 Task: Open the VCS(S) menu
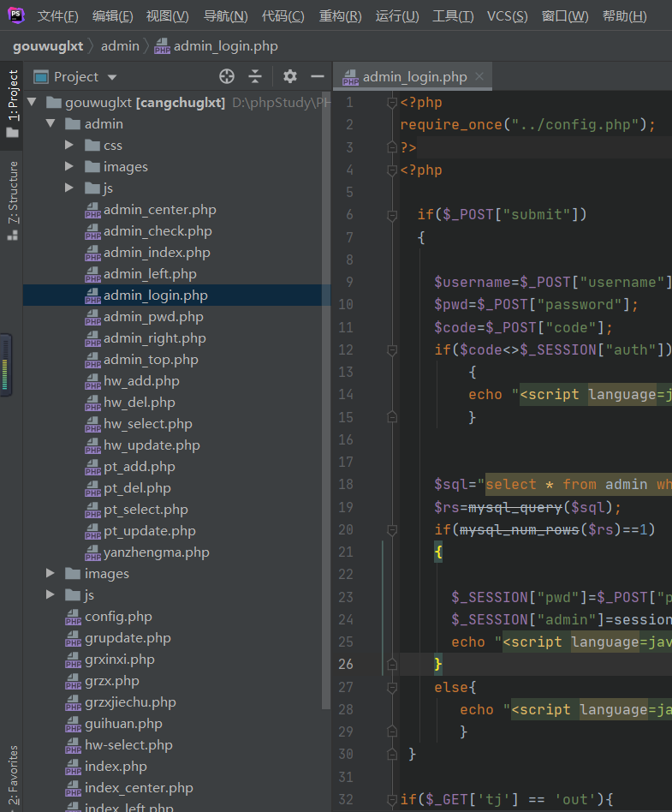coord(508,16)
